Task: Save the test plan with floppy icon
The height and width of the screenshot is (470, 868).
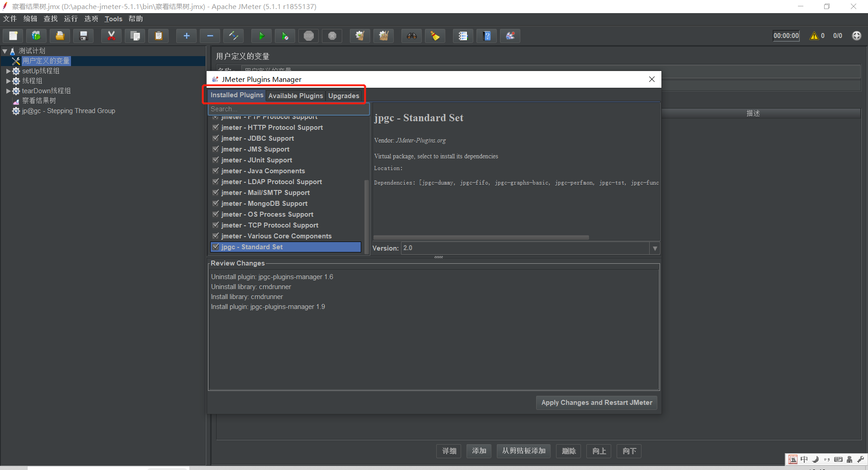Action: [x=83, y=36]
